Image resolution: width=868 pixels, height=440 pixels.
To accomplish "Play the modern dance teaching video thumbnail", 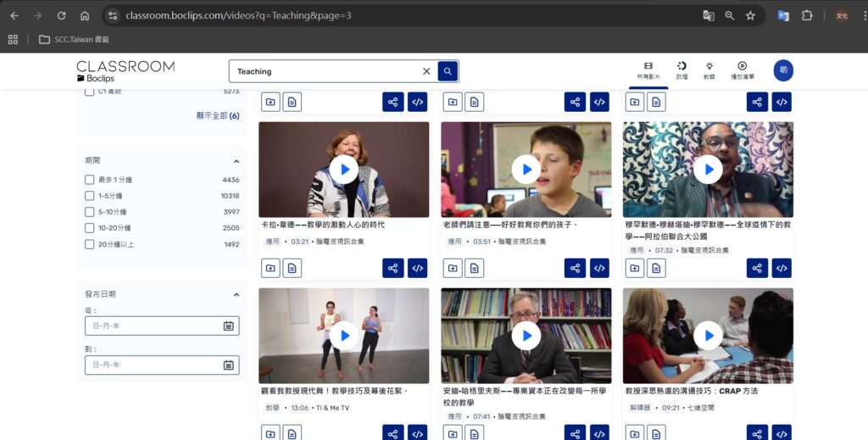I will click(x=343, y=336).
